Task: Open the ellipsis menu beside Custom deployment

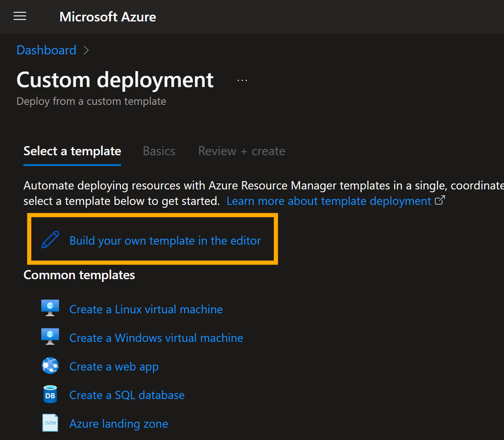Action: (x=242, y=79)
